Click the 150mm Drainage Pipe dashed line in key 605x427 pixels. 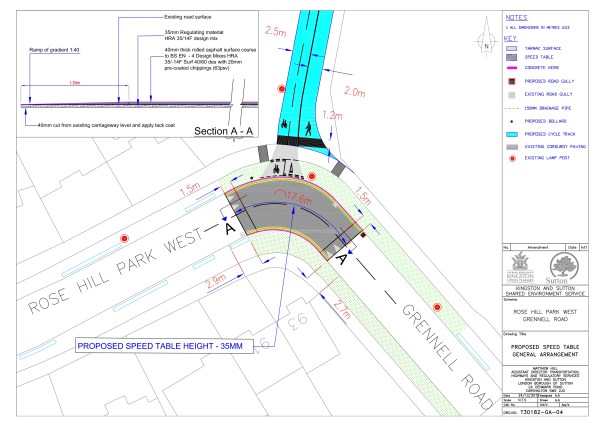[x=512, y=108]
